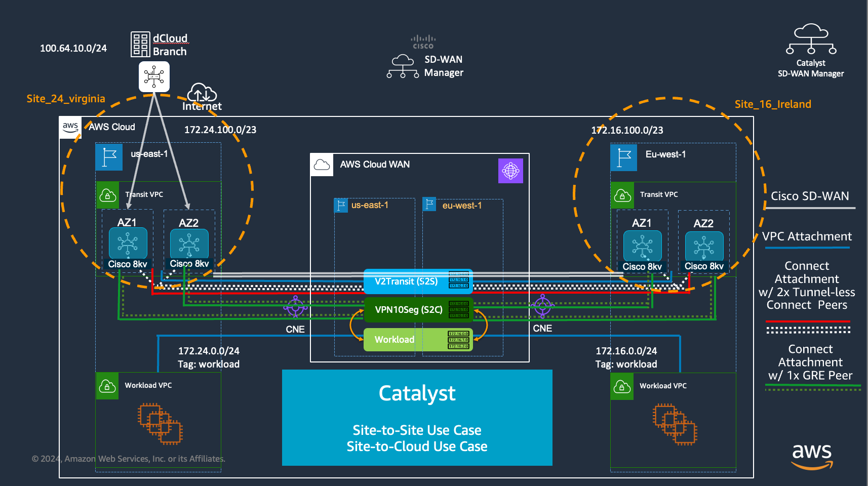
Task: Click the Eu-west-1 region flag icon
Action: point(623,158)
